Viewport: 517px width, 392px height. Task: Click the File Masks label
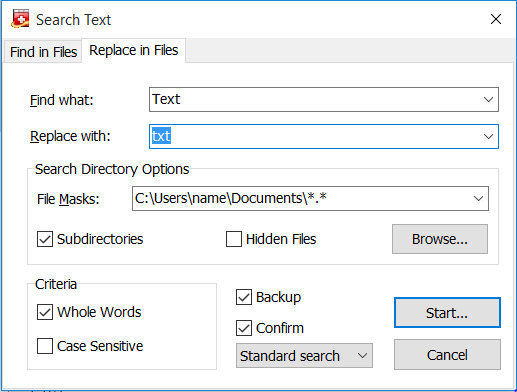68,199
